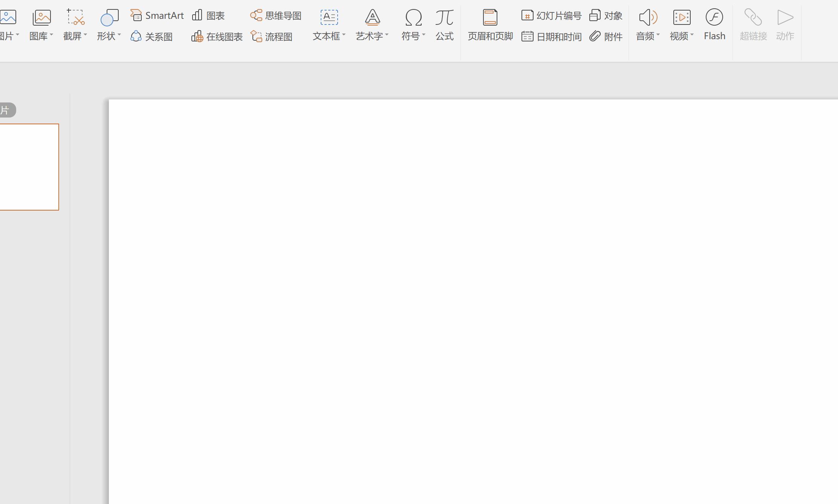
Task: Attach a file with 附件
Action: tap(606, 37)
